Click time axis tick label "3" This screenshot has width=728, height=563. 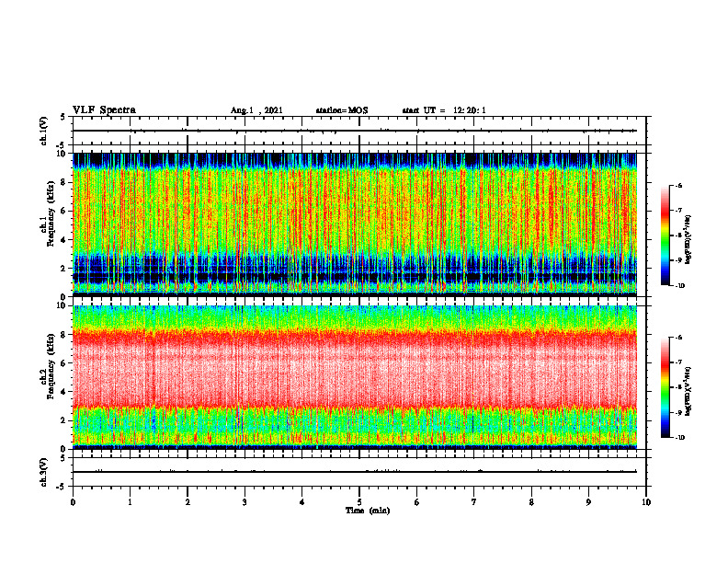[245, 502]
